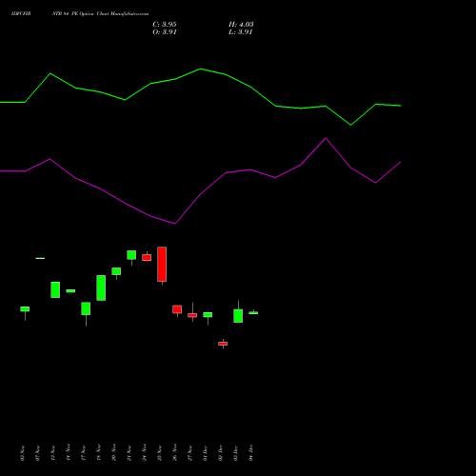Click the highest peak of the green line
476x476 pixels.
click(201, 69)
